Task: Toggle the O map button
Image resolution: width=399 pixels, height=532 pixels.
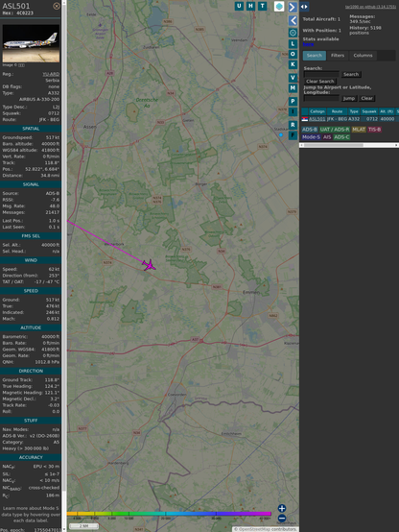Action: tap(293, 55)
